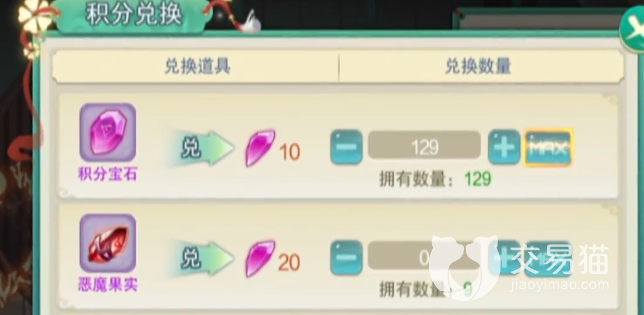Click the 恶魔果实 fruit icon
The width and height of the screenshot is (644, 315).
click(108, 243)
